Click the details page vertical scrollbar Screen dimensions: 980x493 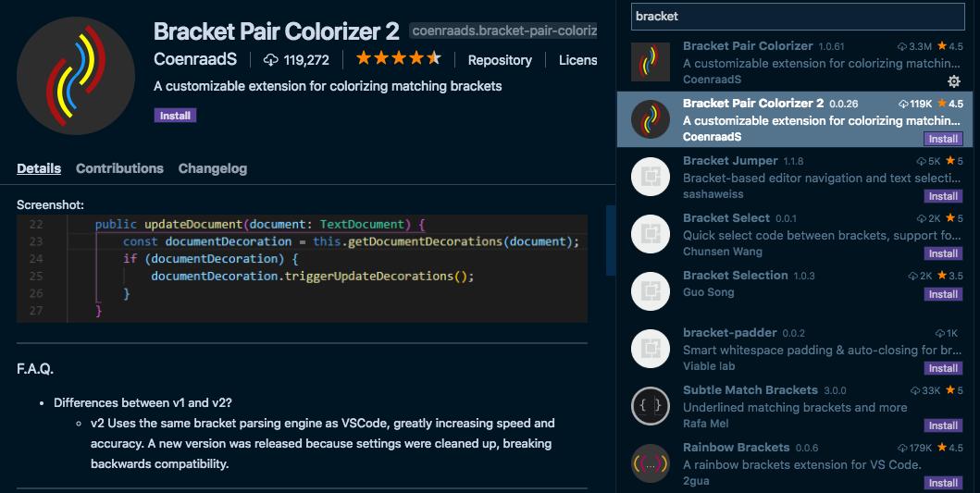(611, 240)
